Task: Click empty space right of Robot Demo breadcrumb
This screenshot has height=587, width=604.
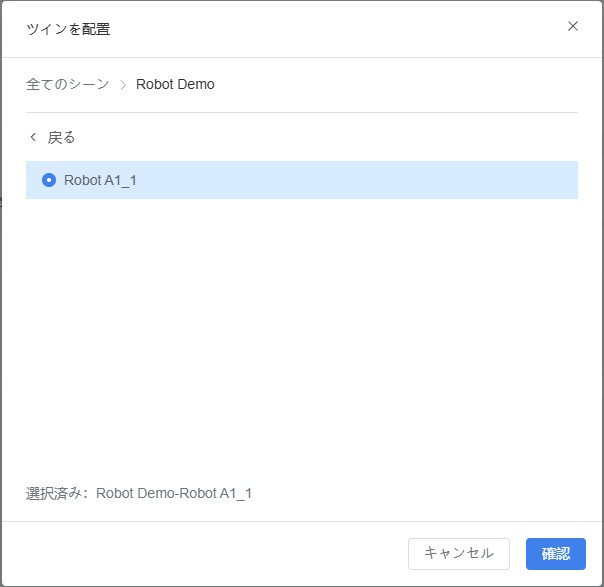Action: pyautogui.click(x=400, y=84)
